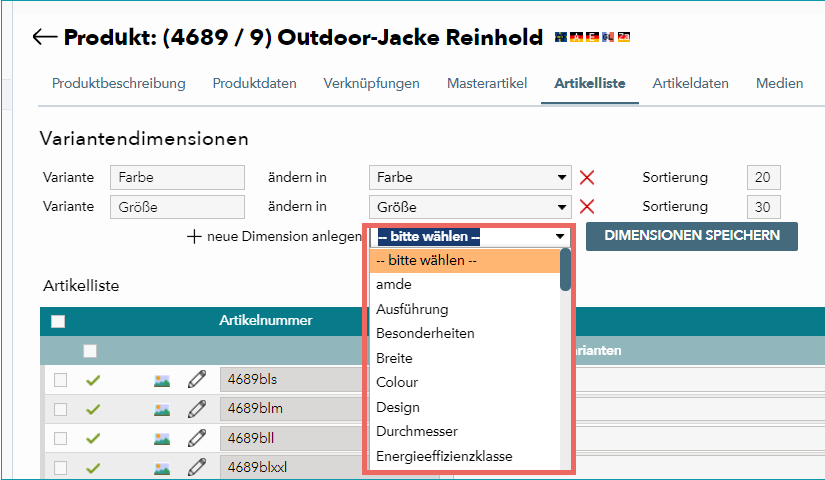Select the checkbox for article 4689blm
This screenshot has width=825, height=480.
tap(61, 409)
